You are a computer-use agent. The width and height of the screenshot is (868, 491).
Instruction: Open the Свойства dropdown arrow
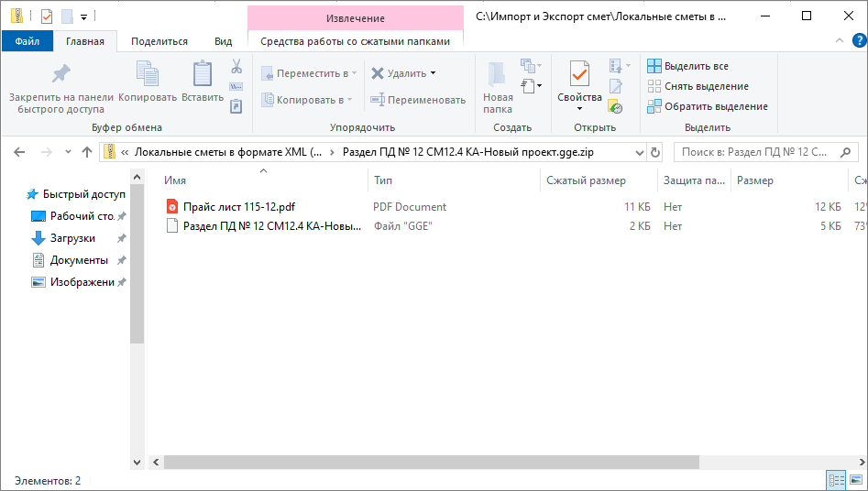tap(579, 108)
